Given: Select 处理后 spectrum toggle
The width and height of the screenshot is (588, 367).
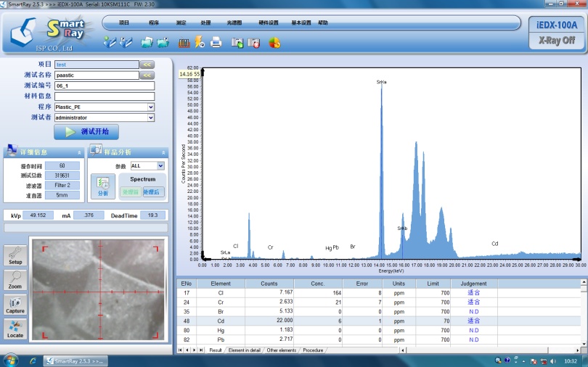Looking at the screenshot, I should coord(152,191).
